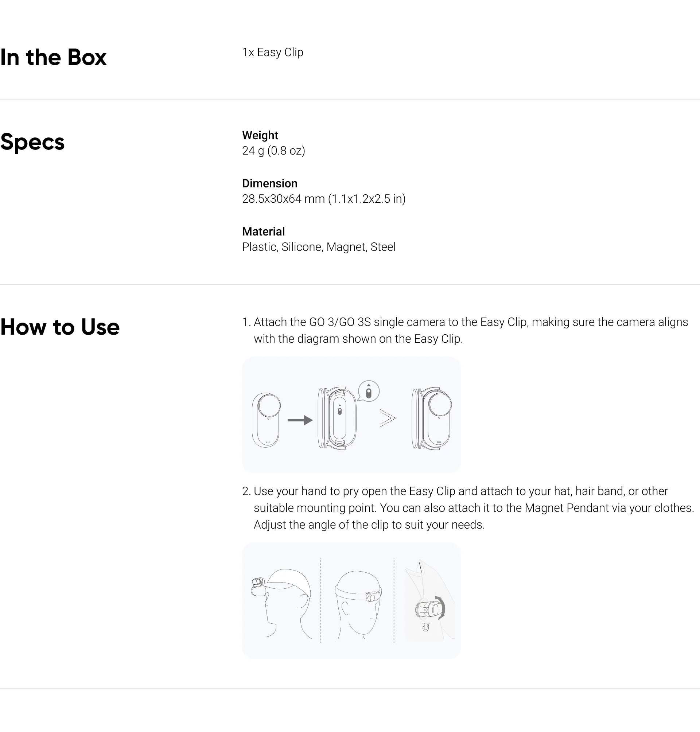700x732 pixels.
Task: Click the small magnet icon below the pendant clip
Action: 426,627
